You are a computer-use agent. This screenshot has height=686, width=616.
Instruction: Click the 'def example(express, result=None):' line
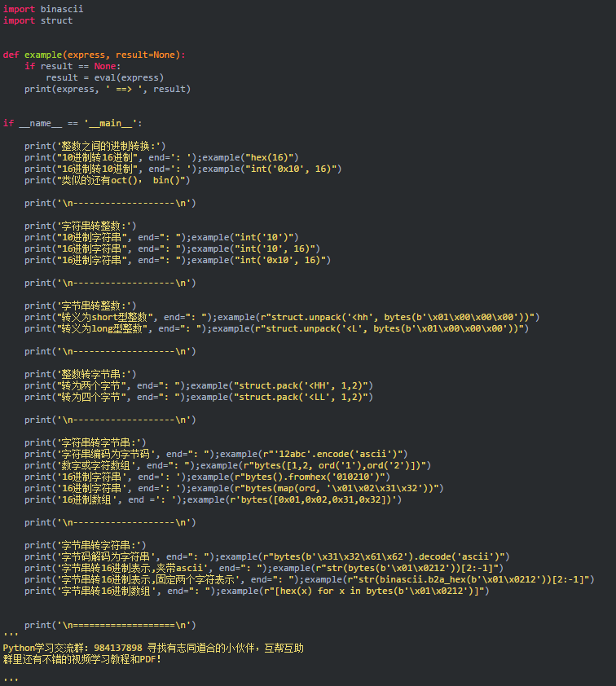pyautogui.click(x=94, y=55)
